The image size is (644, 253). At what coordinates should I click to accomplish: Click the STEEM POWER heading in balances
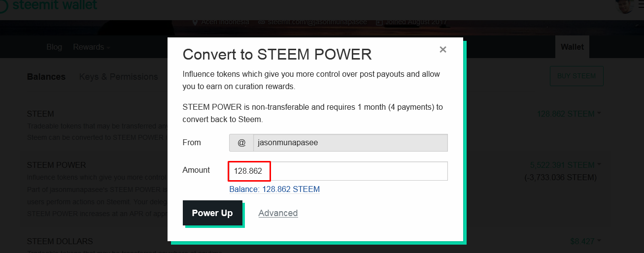[x=57, y=165]
